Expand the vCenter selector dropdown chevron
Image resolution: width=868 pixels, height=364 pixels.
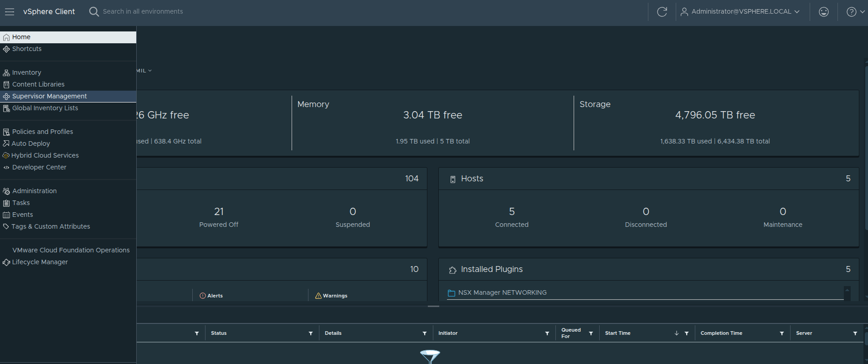click(x=150, y=71)
